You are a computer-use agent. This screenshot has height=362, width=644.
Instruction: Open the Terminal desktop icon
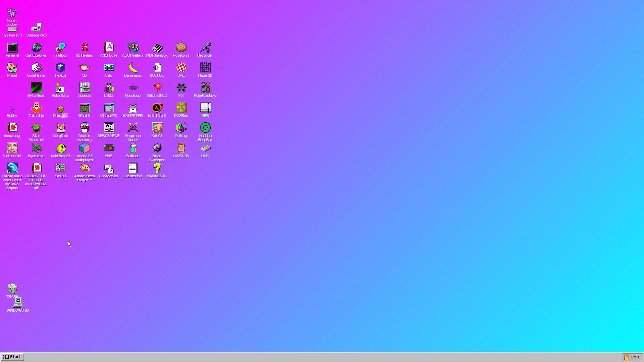tap(12, 48)
